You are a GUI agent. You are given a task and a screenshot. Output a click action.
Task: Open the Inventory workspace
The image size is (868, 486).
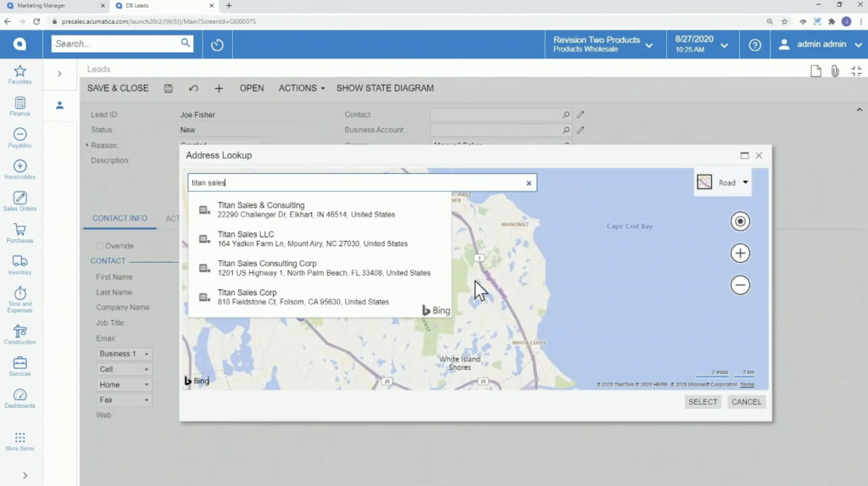pos(20,265)
